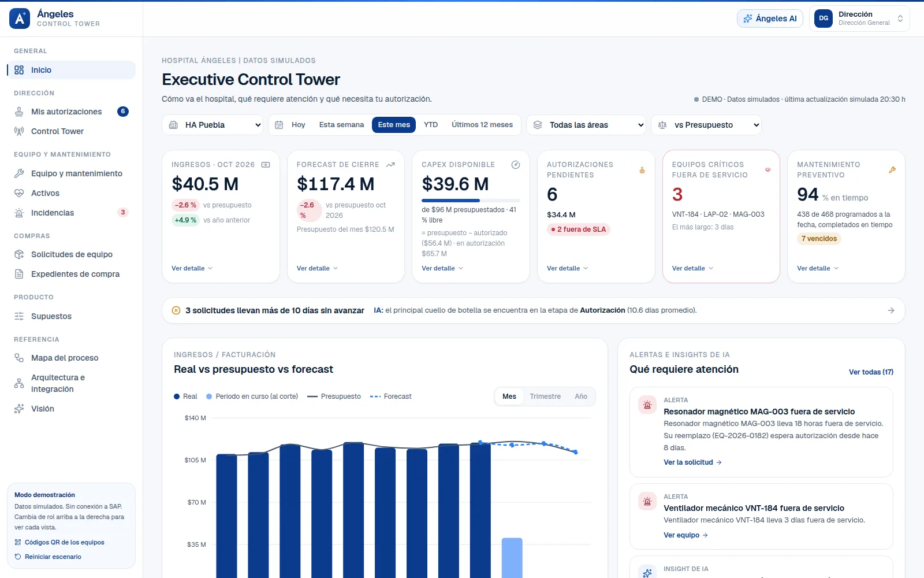This screenshot has height=578, width=924.
Task: Switch chart granularity to Trimestre
Action: tap(545, 397)
